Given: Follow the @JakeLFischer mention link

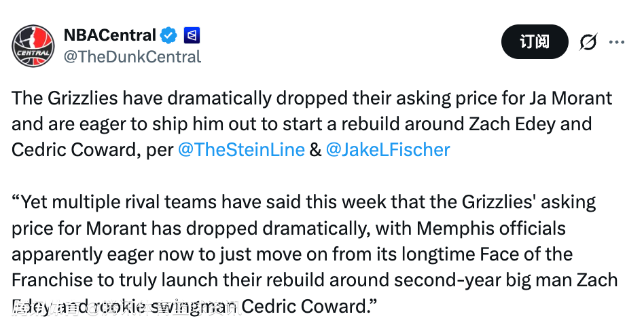Looking at the screenshot, I should [x=387, y=150].
